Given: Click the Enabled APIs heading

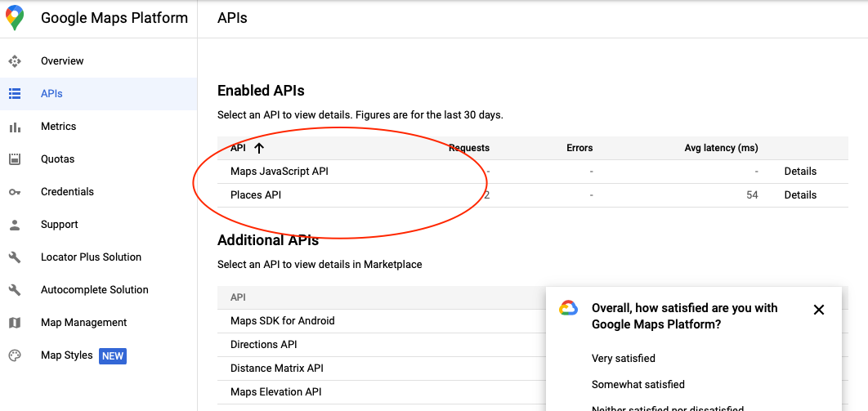Looking at the screenshot, I should click(262, 90).
